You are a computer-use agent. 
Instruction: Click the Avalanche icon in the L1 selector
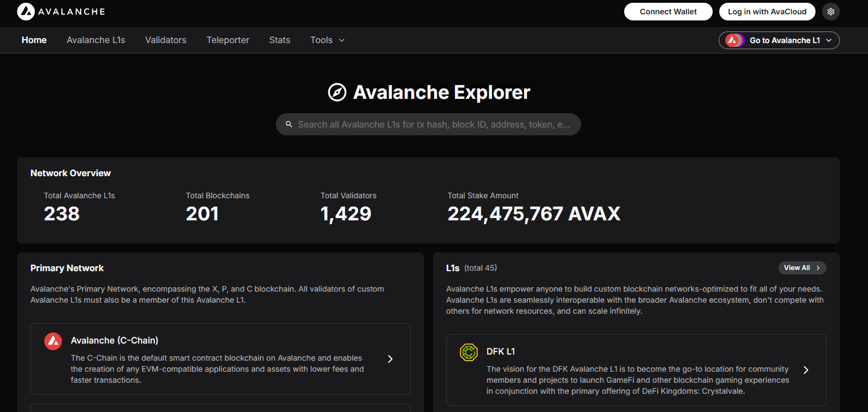(734, 40)
